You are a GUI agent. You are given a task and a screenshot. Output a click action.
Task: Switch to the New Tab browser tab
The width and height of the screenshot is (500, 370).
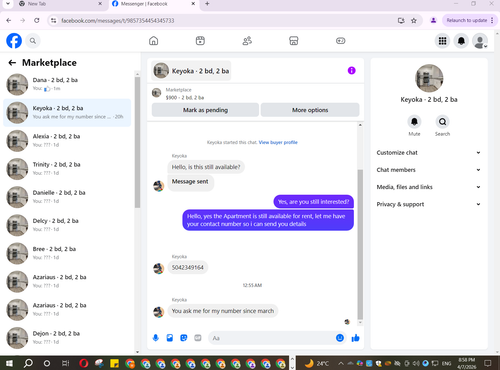(x=60, y=4)
